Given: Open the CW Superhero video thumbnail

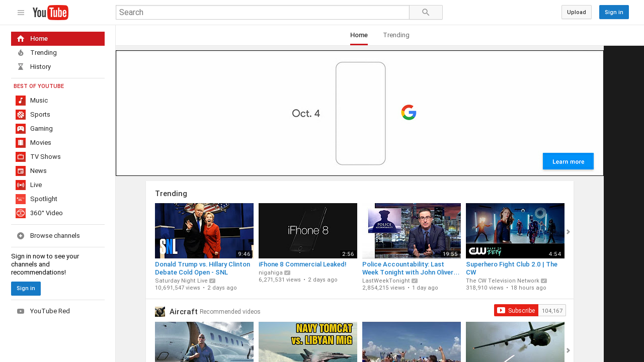Looking at the screenshot, I should pos(515,231).
